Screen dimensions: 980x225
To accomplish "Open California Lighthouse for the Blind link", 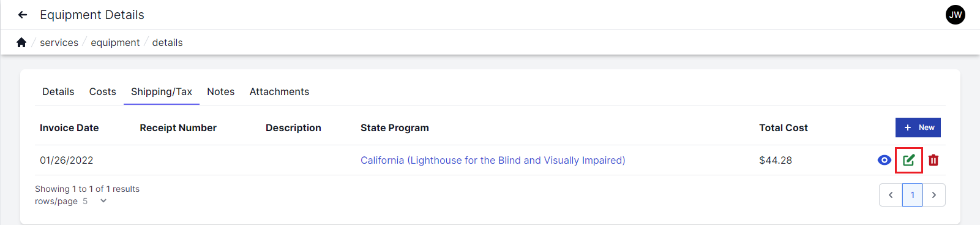I will click(493, 160).
